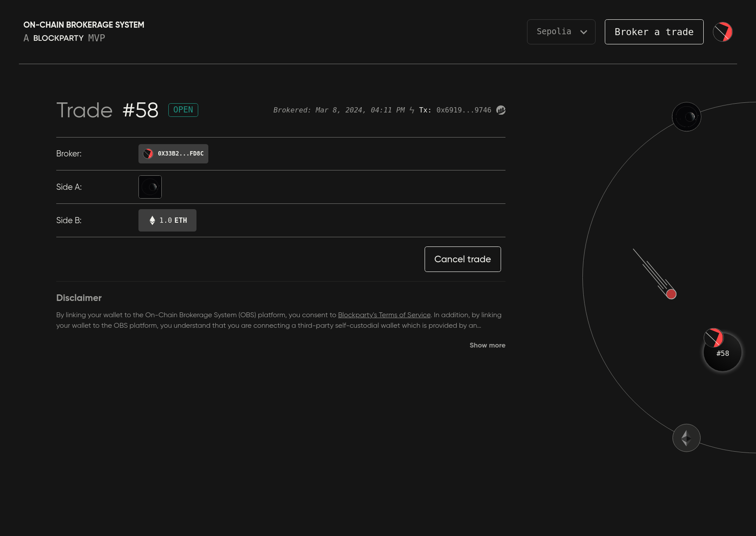Click the Ethereum diamond icon in the Side B chip
This screenshot has width=756, height=536.
tap(152, 221)
